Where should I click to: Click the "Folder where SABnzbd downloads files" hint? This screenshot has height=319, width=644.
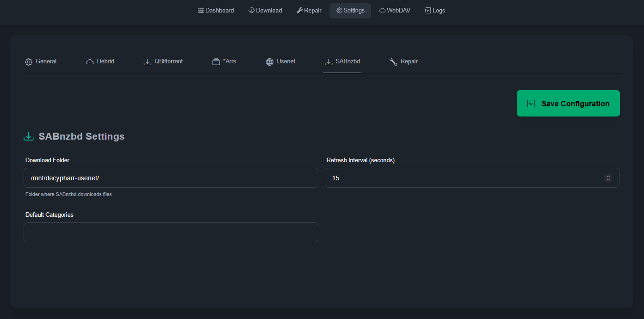[68, 195]
